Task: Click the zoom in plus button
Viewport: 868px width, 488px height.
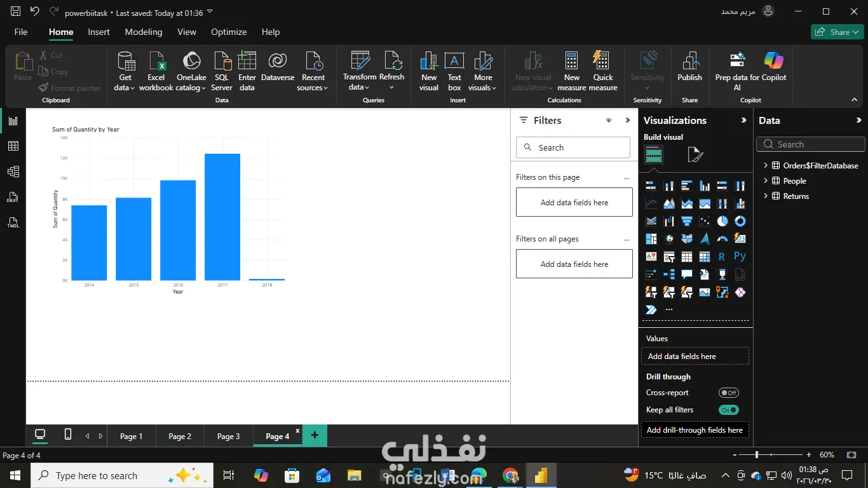Action: click(809, 455)
